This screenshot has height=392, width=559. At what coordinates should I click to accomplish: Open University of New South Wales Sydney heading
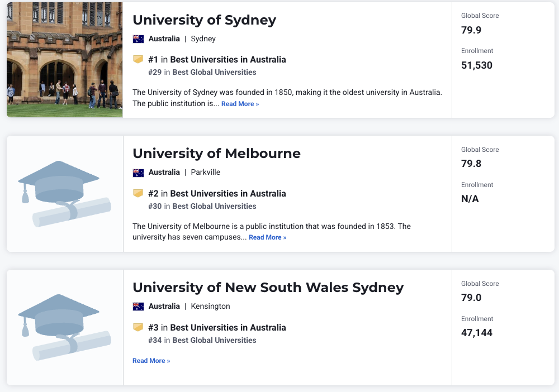pos(268,288)
